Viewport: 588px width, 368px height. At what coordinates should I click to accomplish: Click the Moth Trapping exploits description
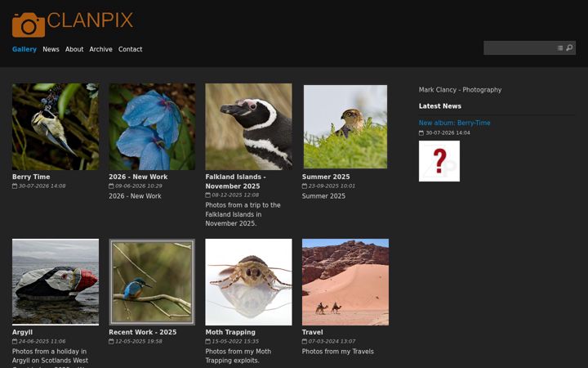tap(238, 356)
